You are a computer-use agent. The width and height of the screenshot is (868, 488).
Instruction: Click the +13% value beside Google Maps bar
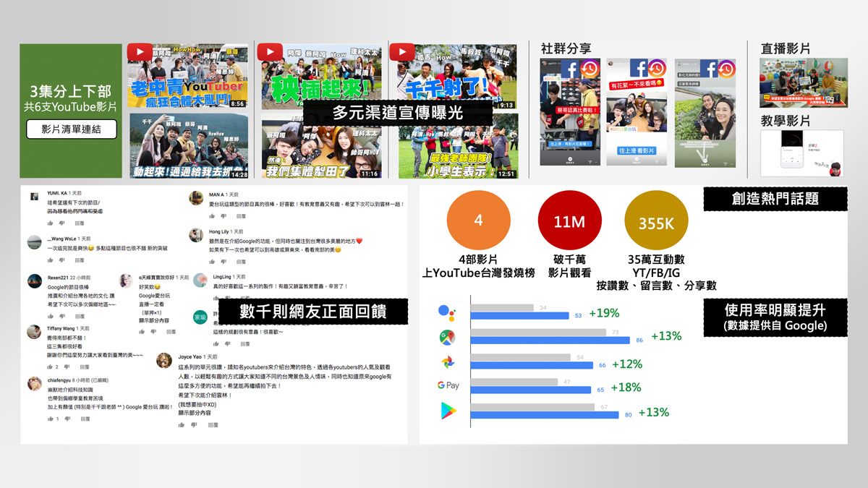tap(667, 336)
